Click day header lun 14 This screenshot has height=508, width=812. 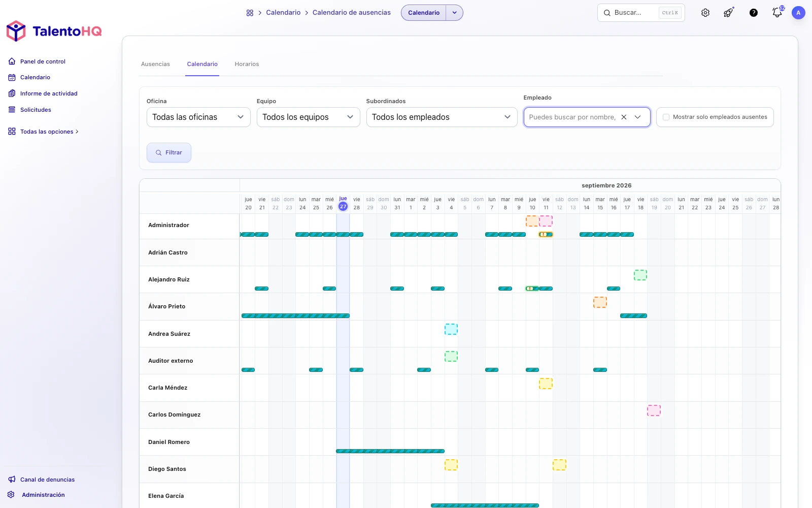[x=587, y=204]
